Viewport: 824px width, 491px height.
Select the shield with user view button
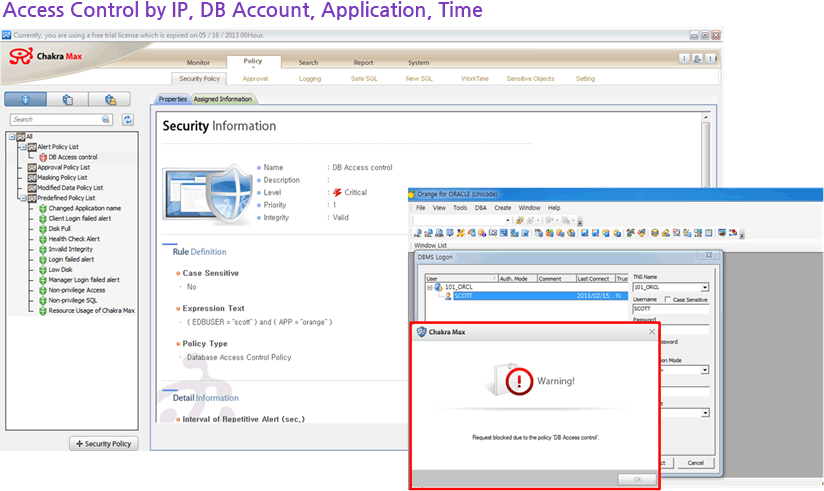(x=109, y=99)
